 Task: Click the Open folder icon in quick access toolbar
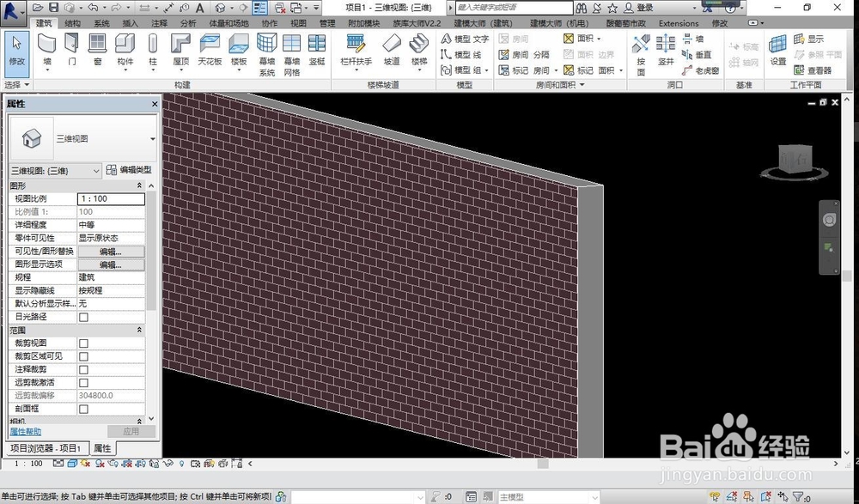click(37, 8)
